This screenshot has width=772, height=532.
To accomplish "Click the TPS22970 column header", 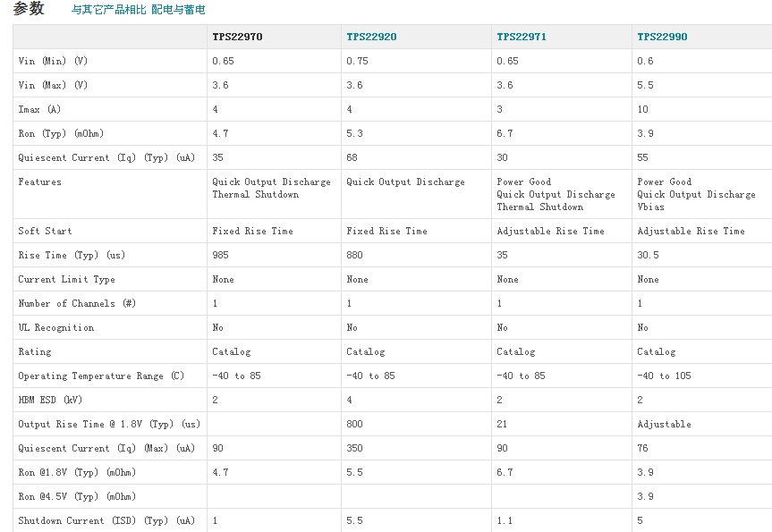I will point(237,37).
